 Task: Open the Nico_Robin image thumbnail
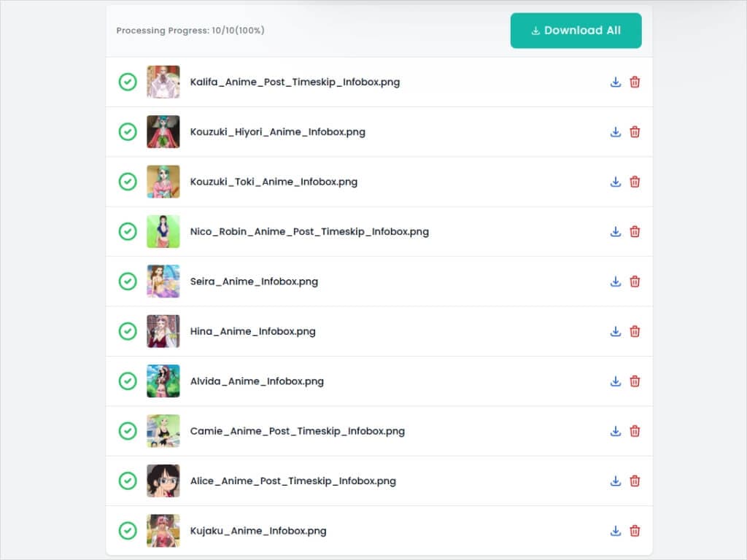[163, 231]
